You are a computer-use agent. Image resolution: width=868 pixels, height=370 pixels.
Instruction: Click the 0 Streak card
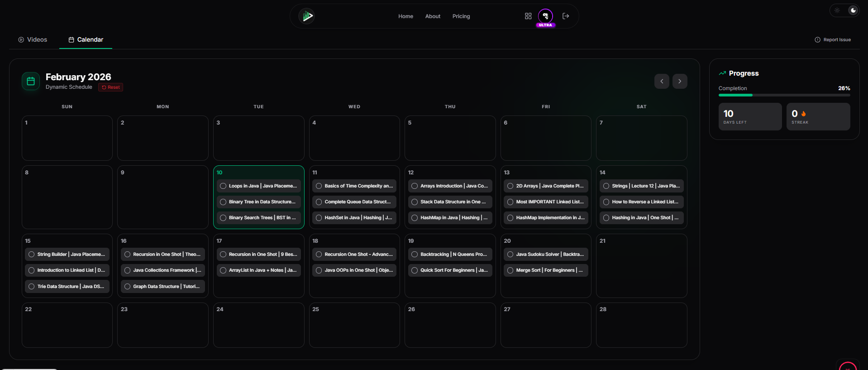[x=818, y=117]
